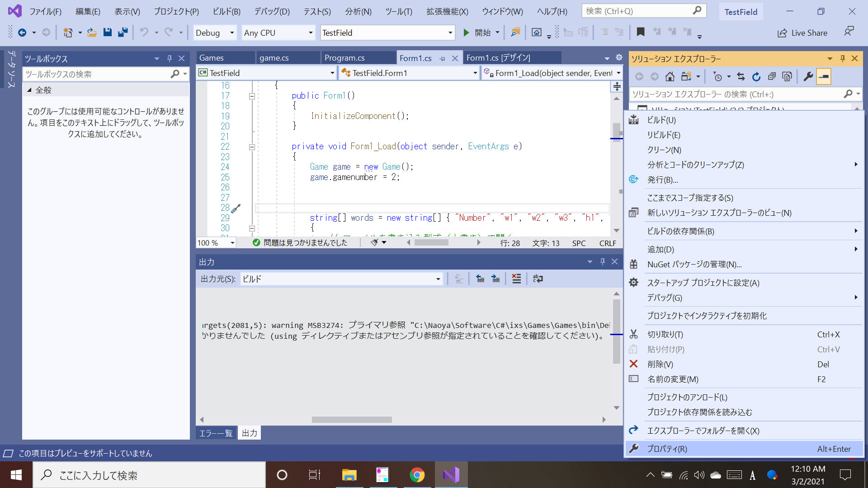
Task: Select Properties in the context menu
Action: click(667, 449)
